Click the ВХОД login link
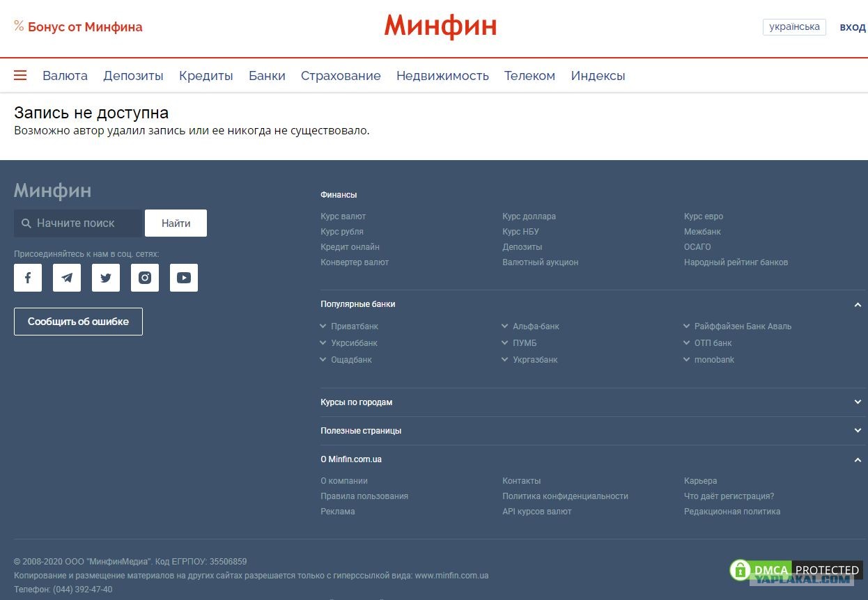Viewport: 868px width, 600px height. [x=853, y=27]
